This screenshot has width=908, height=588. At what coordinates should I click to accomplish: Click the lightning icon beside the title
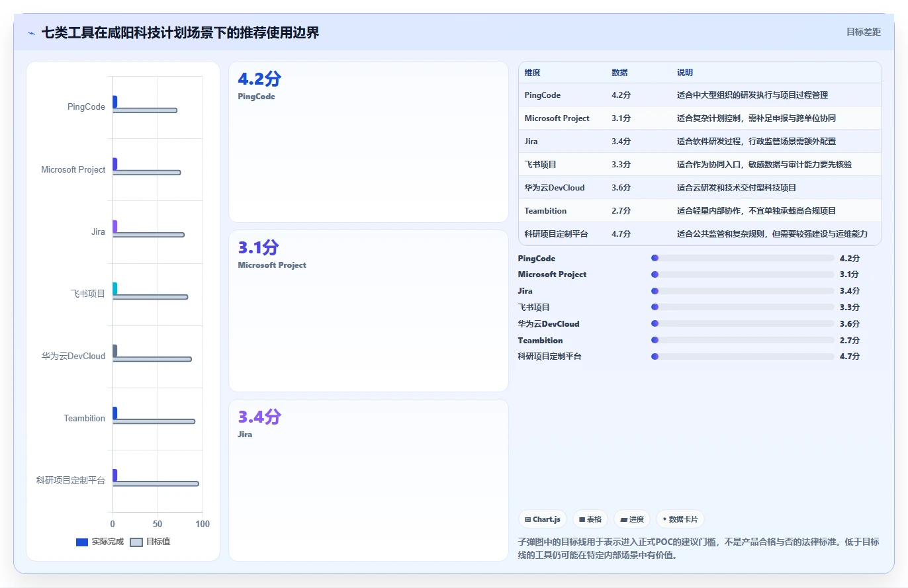[x=31, y=32]
